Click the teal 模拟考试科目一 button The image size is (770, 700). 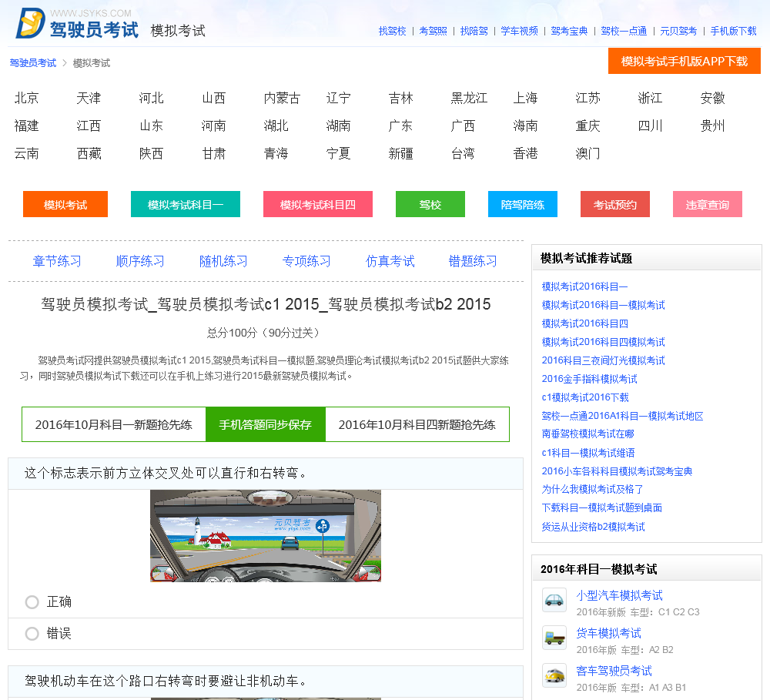(x=186, y=204)
